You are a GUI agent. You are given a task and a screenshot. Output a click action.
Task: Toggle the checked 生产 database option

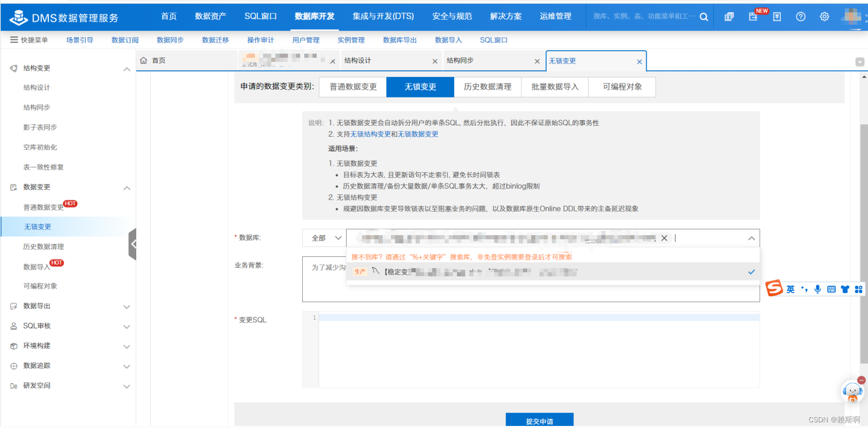[553, 272]
